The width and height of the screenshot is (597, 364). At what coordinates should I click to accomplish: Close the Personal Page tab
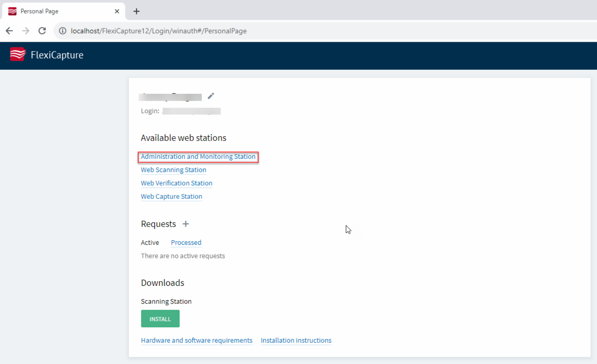coord(117,11)
